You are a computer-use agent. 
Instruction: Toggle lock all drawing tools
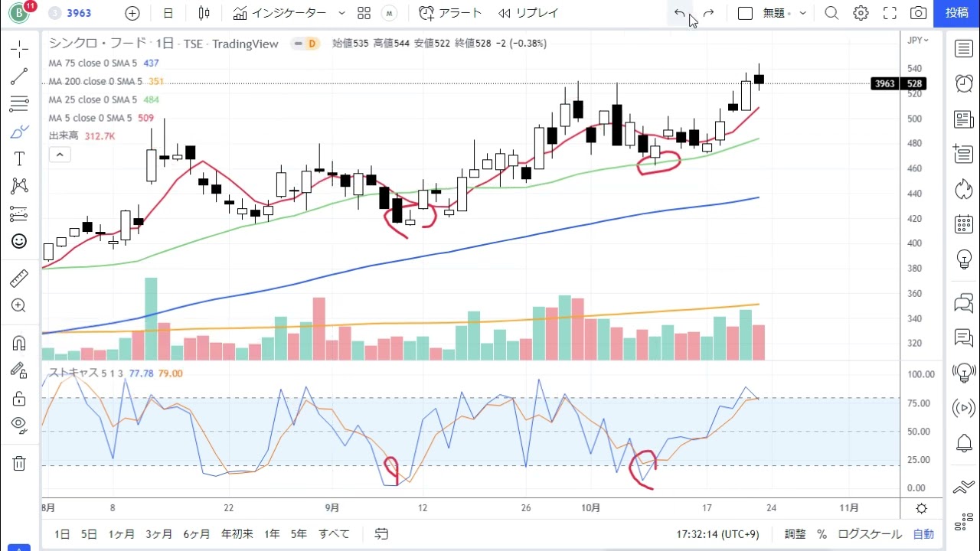tap(19, 398)
